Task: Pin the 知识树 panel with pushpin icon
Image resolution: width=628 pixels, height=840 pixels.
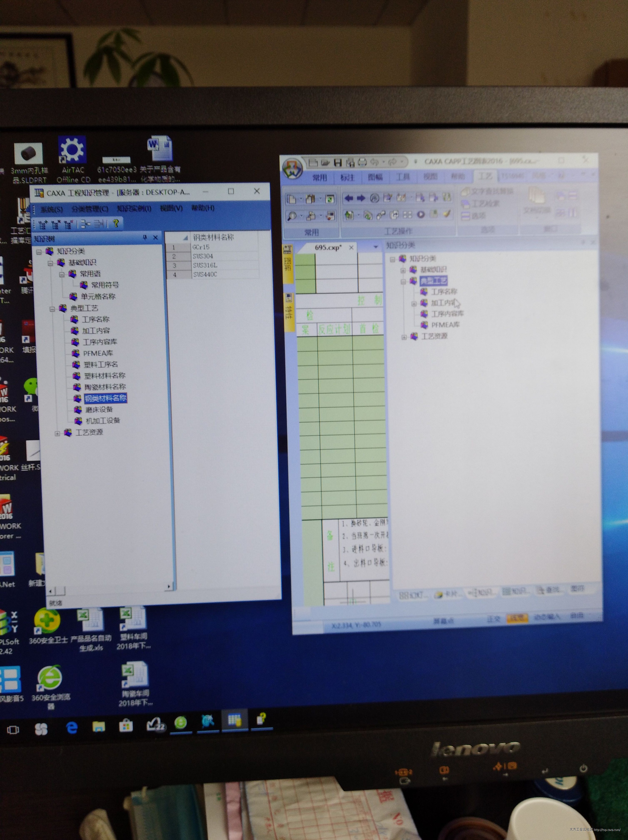Action: [145, 238]
